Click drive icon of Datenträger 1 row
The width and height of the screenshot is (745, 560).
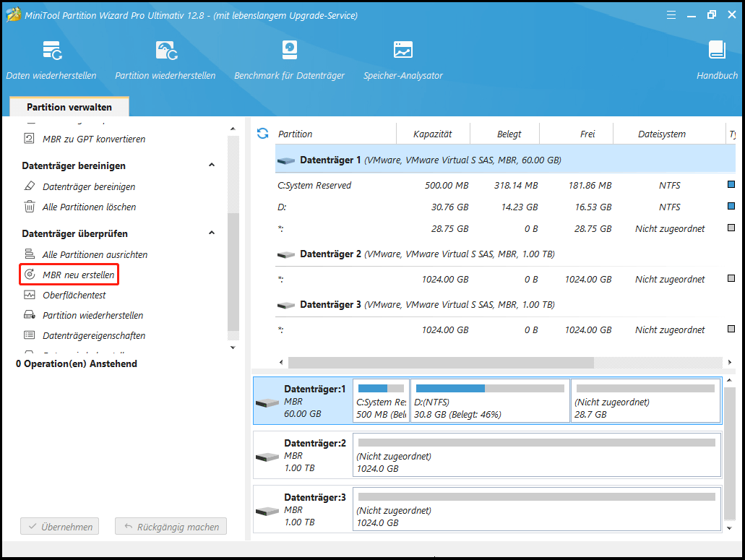coord(286,160)
